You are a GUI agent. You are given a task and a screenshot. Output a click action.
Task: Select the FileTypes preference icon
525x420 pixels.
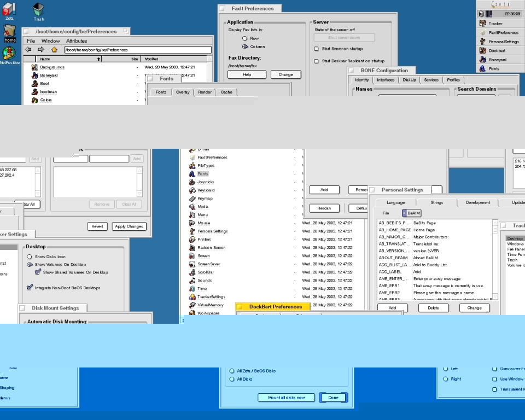pyautogui.click(x=192, y=166)
